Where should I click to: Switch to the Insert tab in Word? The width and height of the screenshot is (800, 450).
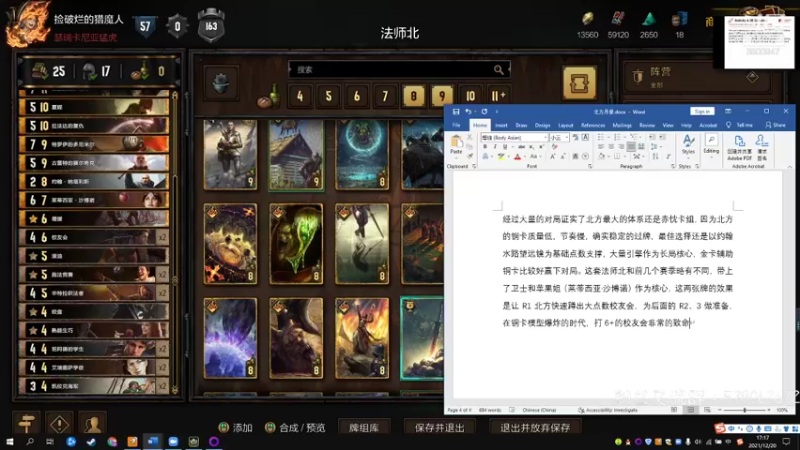point(501,125)
